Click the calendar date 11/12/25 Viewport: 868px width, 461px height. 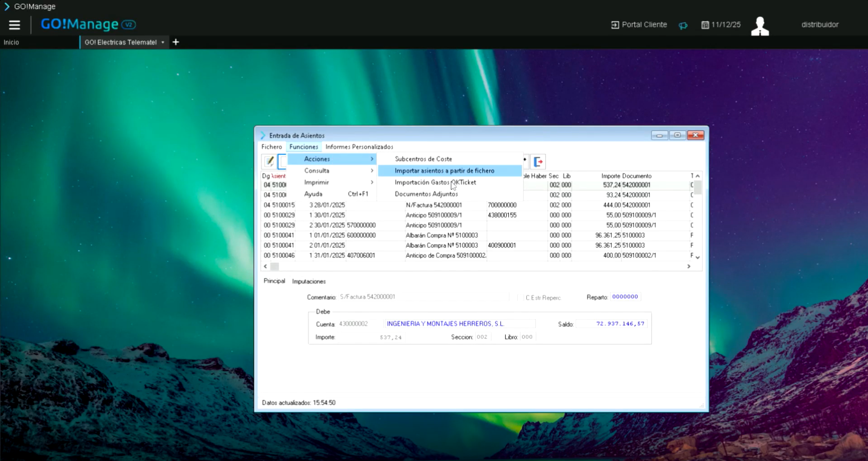tap(721, 25)
